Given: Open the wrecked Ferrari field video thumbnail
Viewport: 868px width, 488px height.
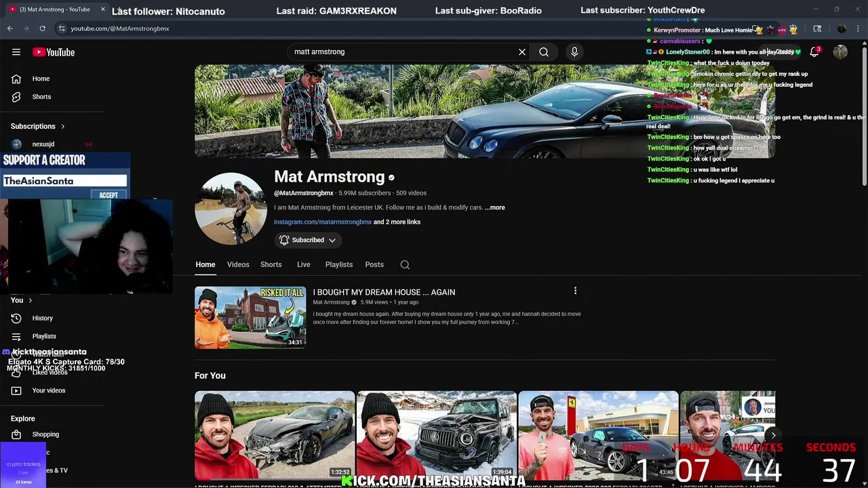Looking at the screenshot, I should coord(275,435).
